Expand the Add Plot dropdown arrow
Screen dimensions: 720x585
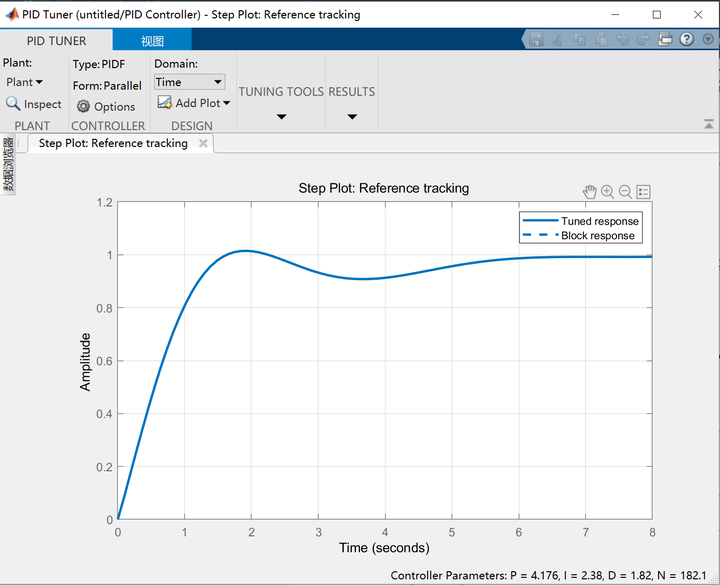(x=226, y=103)
